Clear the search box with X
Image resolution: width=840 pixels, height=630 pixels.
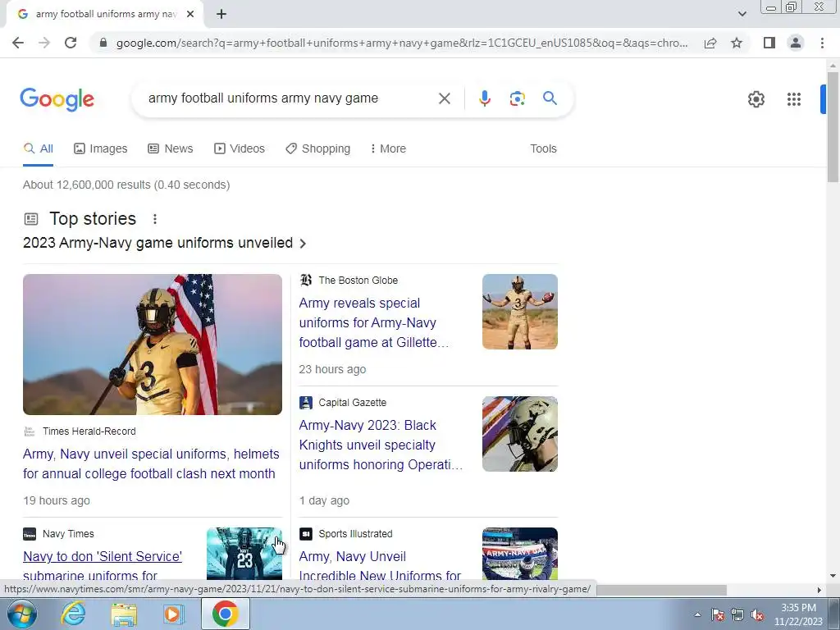pyautogui.click(x=444, y=98)
